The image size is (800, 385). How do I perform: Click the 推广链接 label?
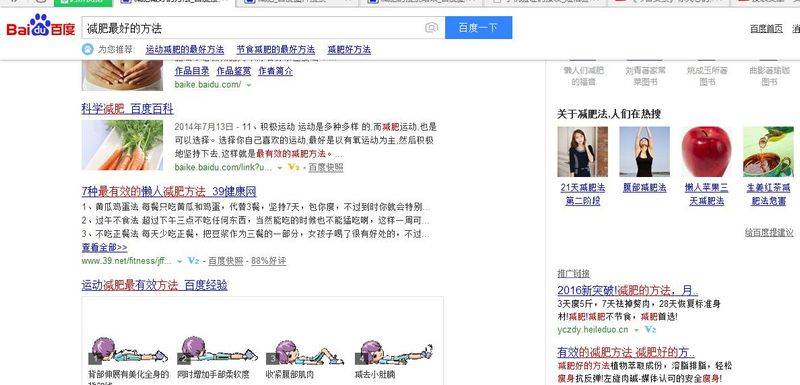573,273
